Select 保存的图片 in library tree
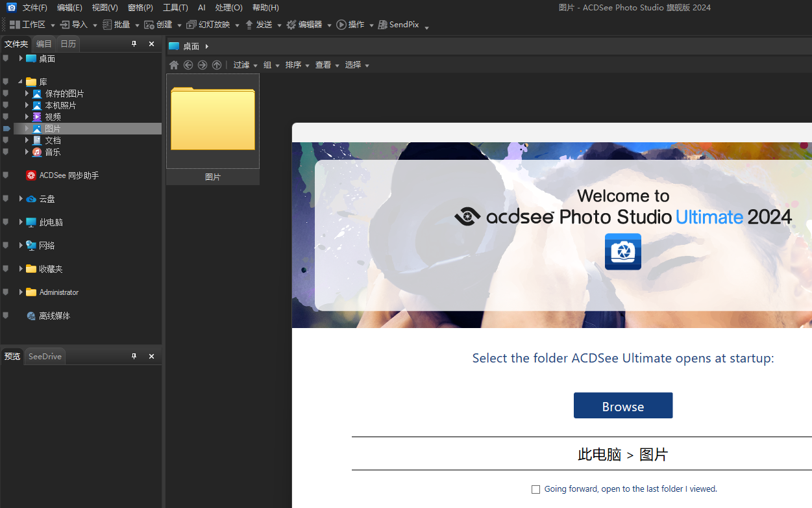The image size is (812, 508). [x=58, y=94]
